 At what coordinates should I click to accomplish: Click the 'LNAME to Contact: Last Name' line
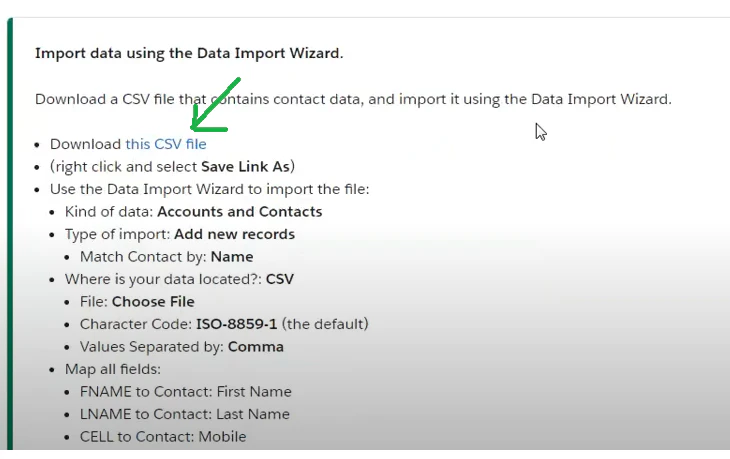tap(185, 414)
